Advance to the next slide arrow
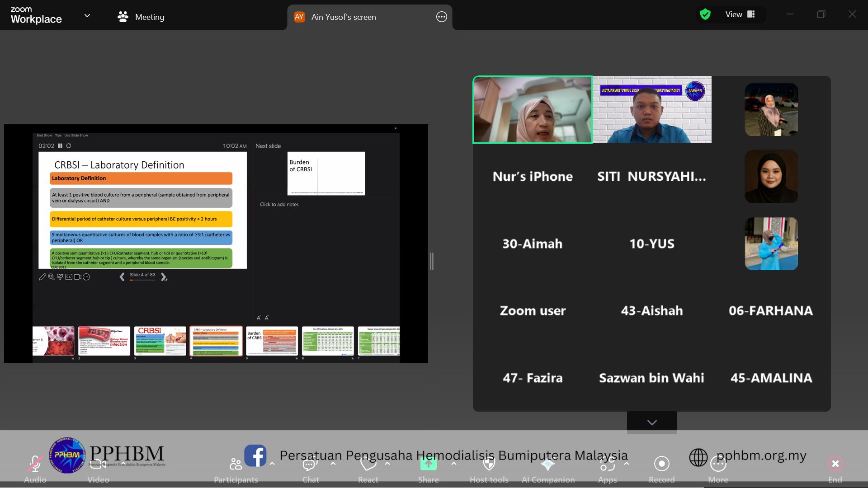 pos(163,277)
